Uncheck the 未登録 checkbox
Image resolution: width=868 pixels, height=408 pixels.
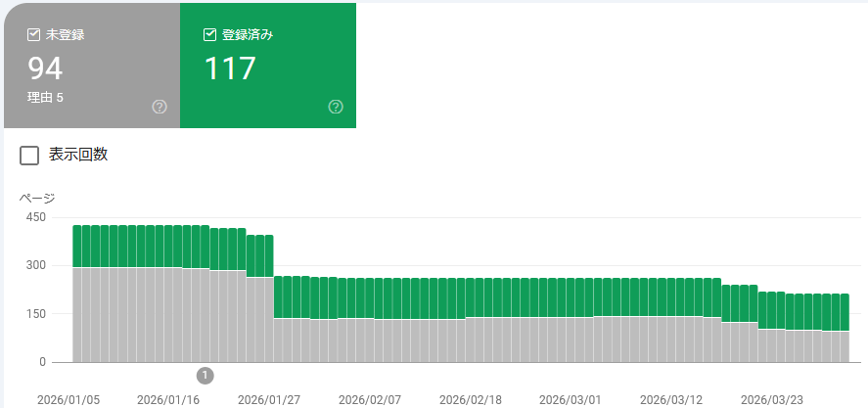pos(34,35)
